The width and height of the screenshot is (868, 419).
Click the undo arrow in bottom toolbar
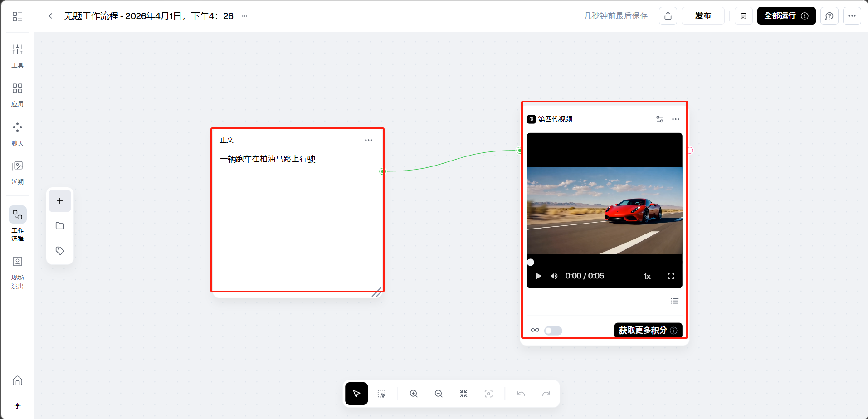[521, 394]
